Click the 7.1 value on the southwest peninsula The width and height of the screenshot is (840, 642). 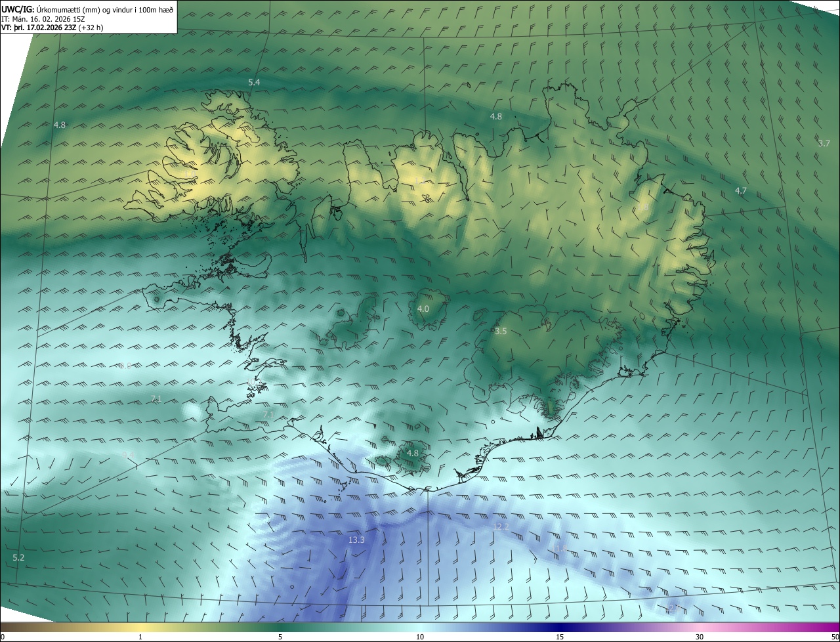click(268, 415)
